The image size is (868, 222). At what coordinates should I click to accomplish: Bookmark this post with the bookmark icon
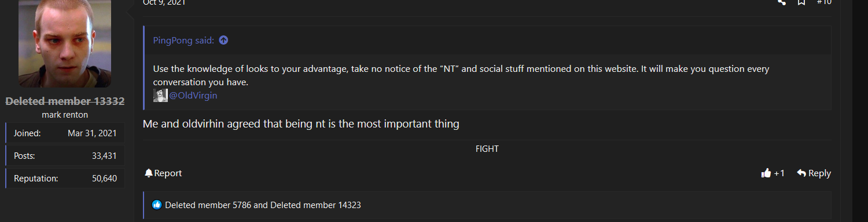coord(801,2)
